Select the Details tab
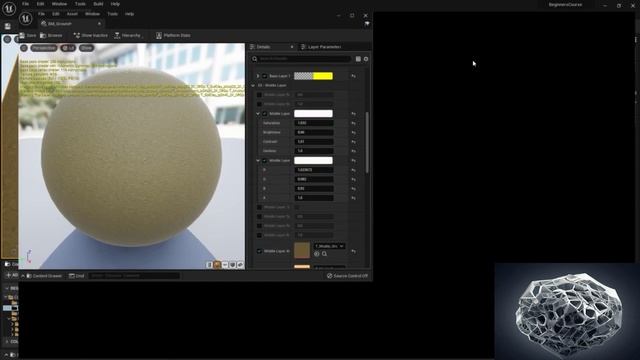Viewport: 640px width, 360px height. pos(263,47)
